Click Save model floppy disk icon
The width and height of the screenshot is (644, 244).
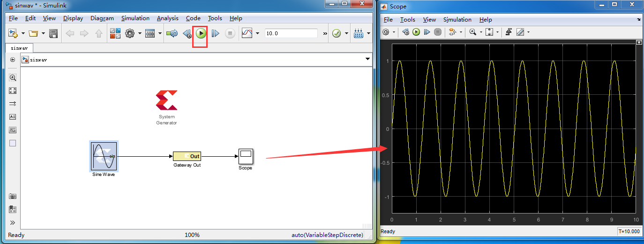[x=53, y=33]
